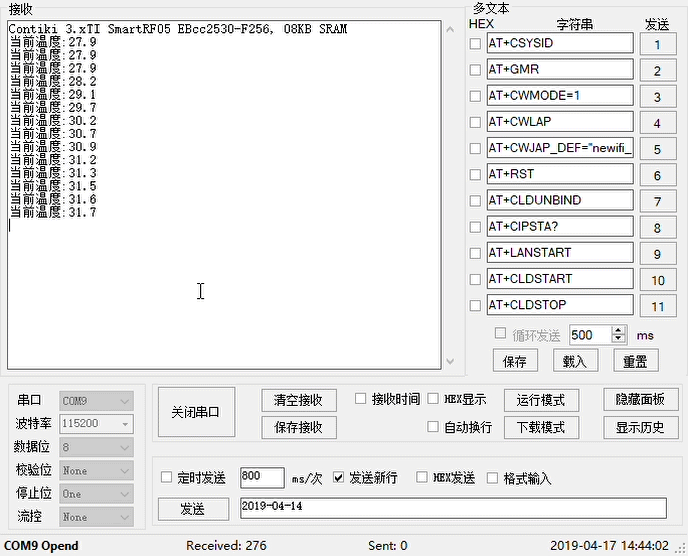The height and width of the screenshot is (556, 688).
Task: Click 清空接收 clear receive button
Action: point(299,400)
